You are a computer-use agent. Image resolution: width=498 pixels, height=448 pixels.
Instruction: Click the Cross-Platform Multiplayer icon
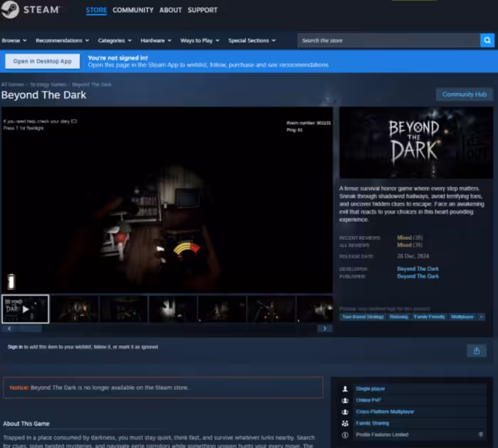(345, 412)
